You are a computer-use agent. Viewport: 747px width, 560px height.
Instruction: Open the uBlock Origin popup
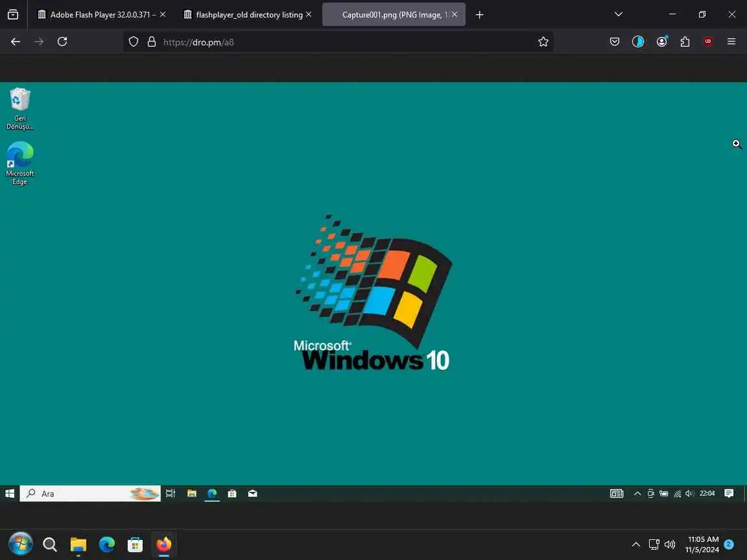(708, 42)
